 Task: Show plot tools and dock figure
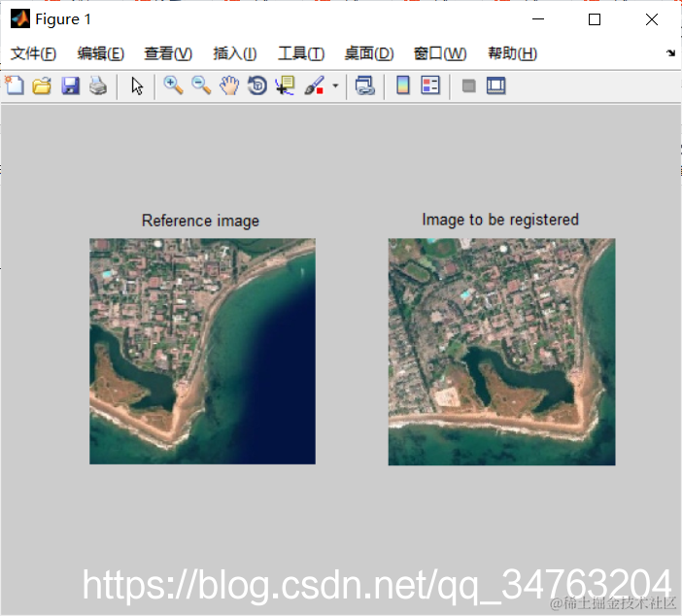(x=495, y=86)
